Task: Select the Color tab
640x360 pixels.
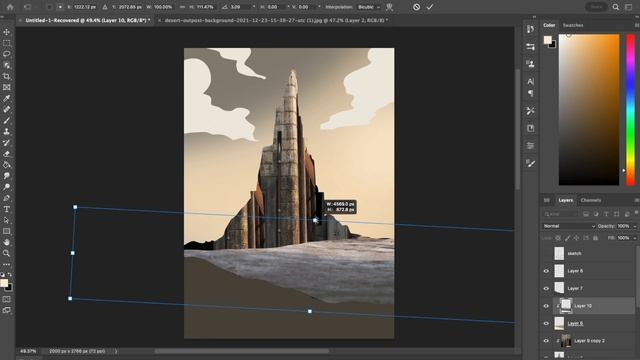Action: 549,25
